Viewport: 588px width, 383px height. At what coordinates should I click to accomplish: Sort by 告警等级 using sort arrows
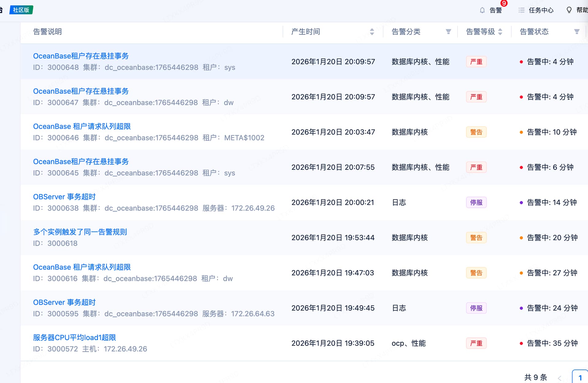(x=500, y=32)
